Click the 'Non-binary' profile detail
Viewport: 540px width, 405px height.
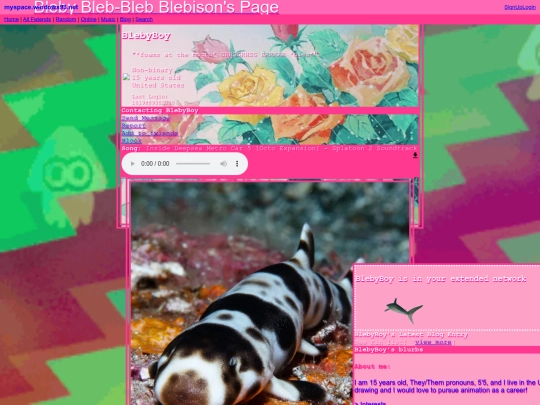click(x=152, y=70)
